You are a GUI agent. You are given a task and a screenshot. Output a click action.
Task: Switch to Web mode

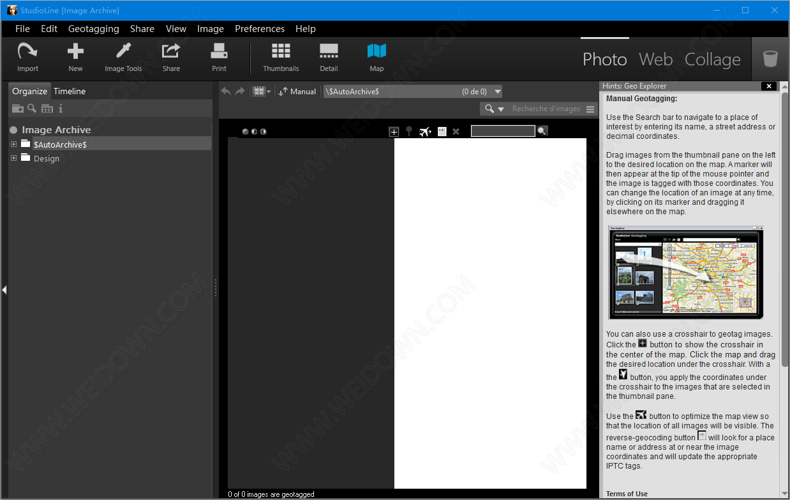(x=655, y=59)
